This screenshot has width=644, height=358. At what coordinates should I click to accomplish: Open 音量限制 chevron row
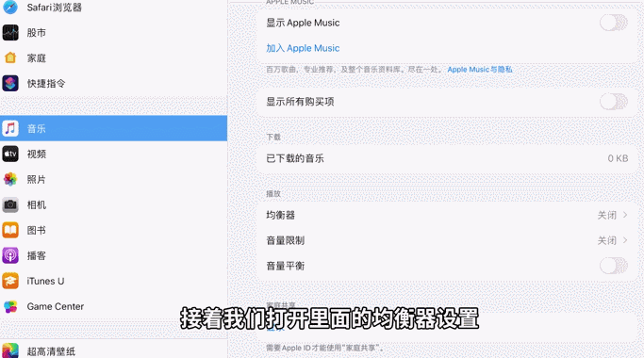click(x=447, y=240)
